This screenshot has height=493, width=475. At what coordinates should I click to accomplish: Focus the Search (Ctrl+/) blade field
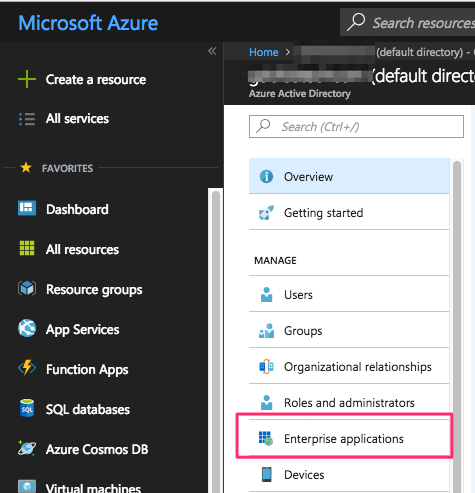tap(356, 126)
